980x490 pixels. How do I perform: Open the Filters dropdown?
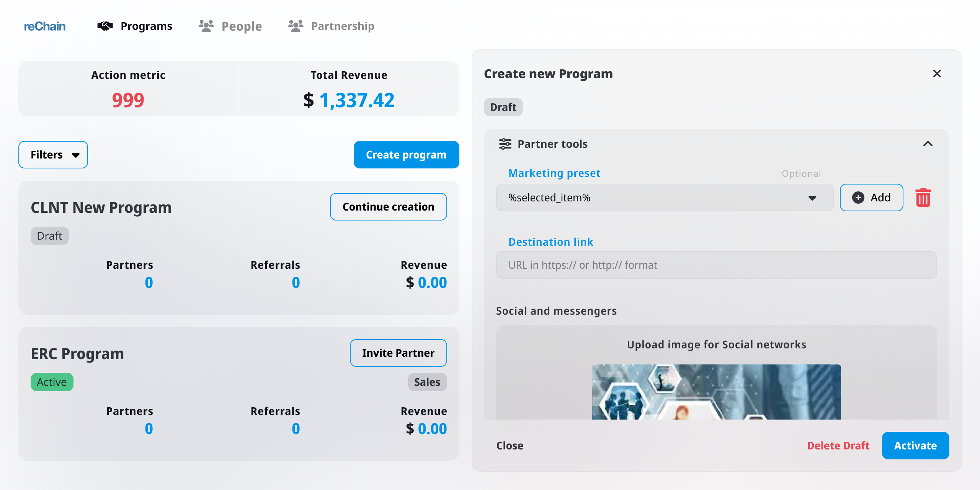point(53,155)
